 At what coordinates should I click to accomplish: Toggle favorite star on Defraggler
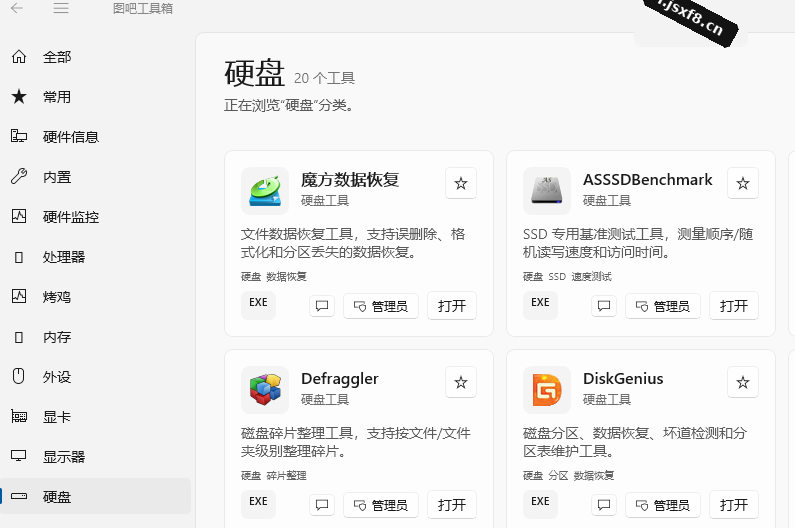pyautogui.click(x=461, y=382)
